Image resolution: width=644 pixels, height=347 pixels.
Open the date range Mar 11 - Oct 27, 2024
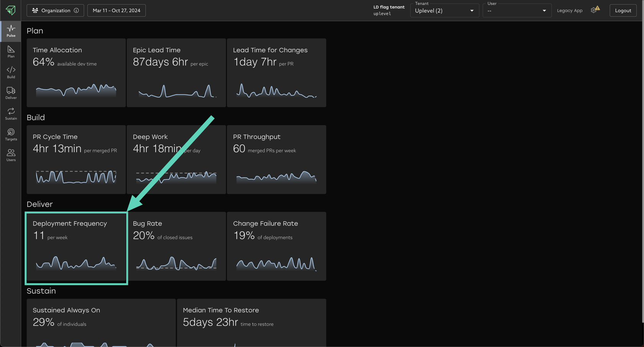[x=117, y=10]
